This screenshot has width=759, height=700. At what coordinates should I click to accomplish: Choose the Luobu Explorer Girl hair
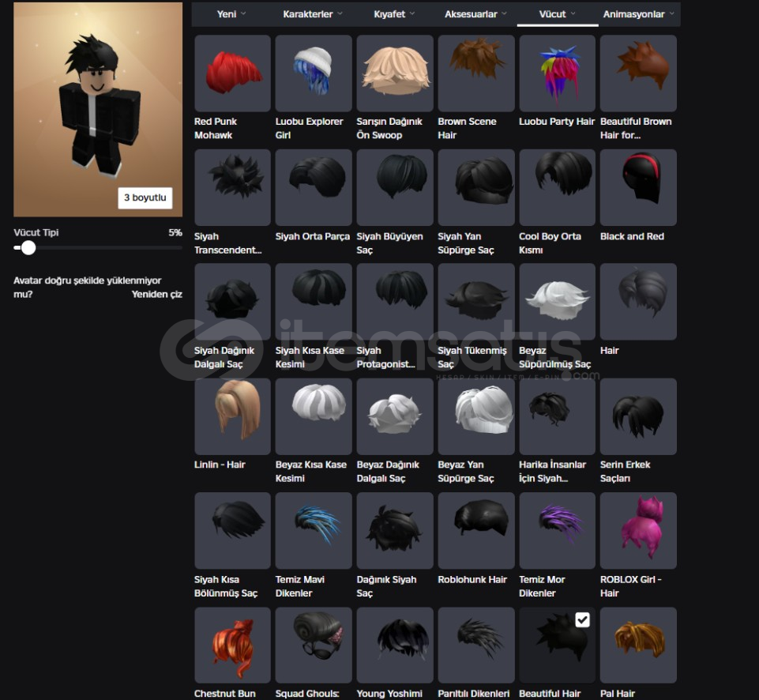(x=314, y=73)
